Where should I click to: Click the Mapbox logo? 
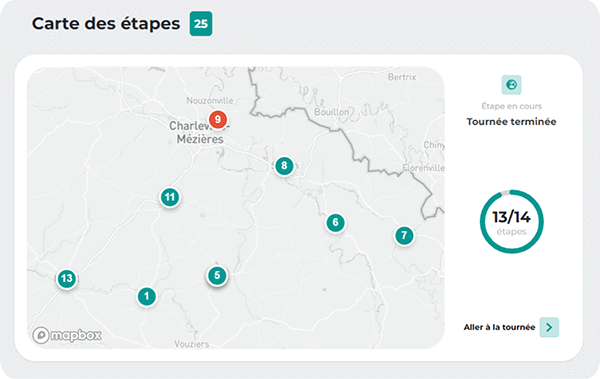[67, 335]
